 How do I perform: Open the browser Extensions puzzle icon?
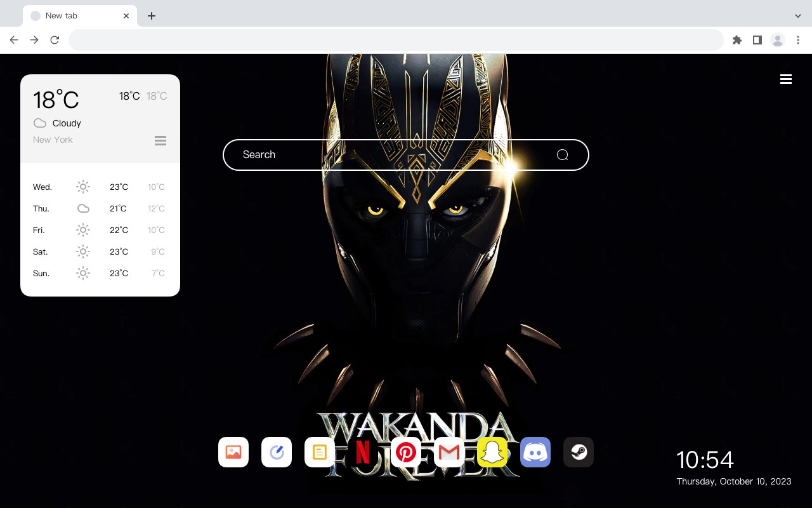pos(737,40)
